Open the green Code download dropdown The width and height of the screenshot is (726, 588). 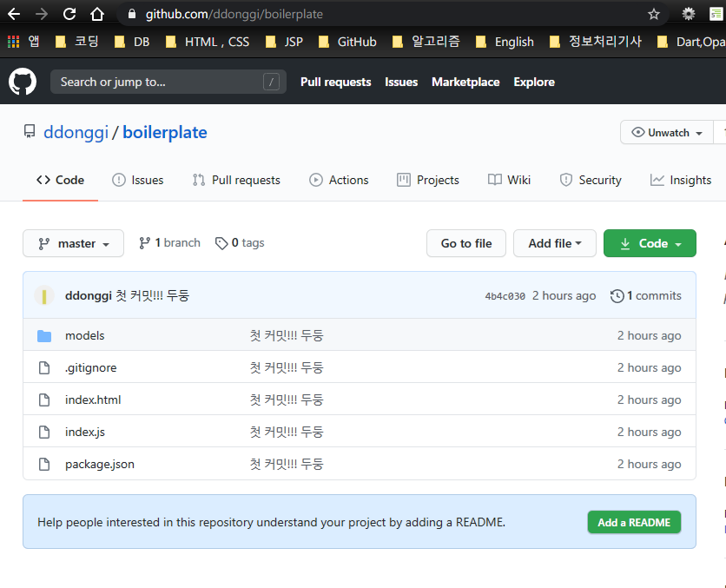point(650,243)
